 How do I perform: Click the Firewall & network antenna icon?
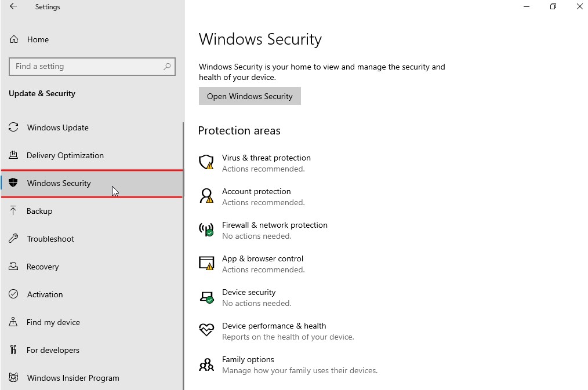[x=206, y=229]
